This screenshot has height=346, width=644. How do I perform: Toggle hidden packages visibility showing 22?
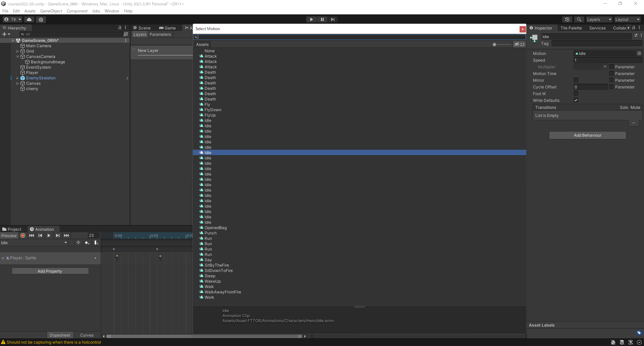[x=520, y=44]
